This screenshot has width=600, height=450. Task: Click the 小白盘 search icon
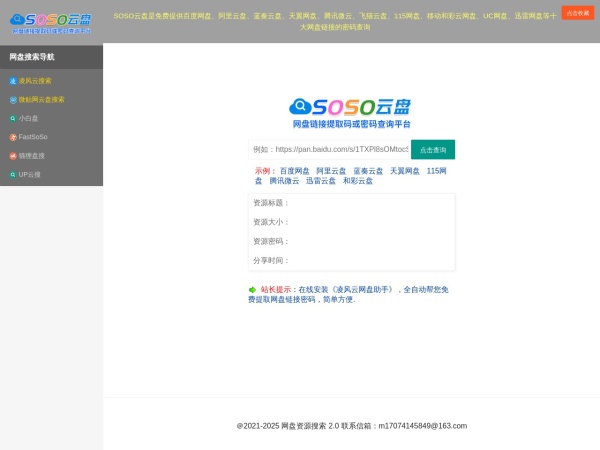[x=13, y=119]
